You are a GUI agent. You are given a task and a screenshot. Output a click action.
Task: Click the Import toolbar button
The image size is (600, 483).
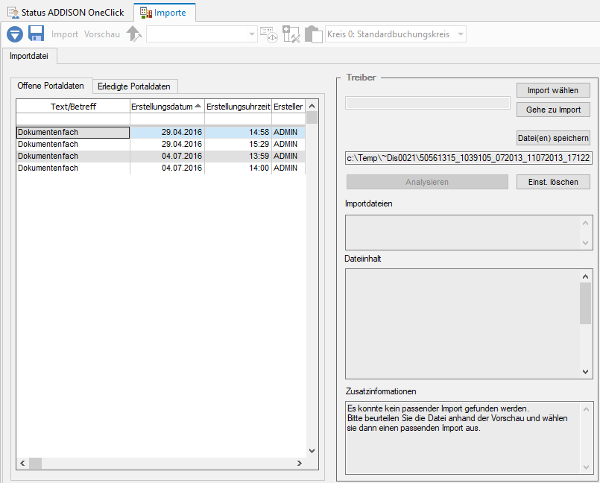(x=65, y=34)
